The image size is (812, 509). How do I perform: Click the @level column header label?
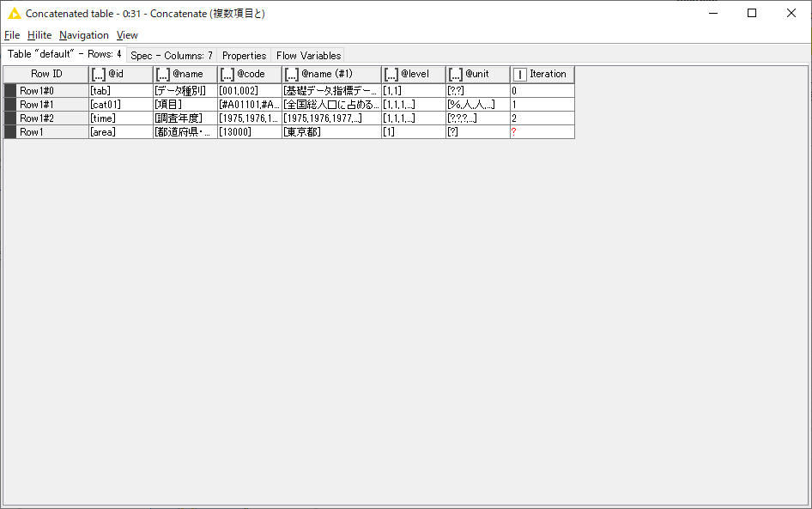[x=415, y=74]
